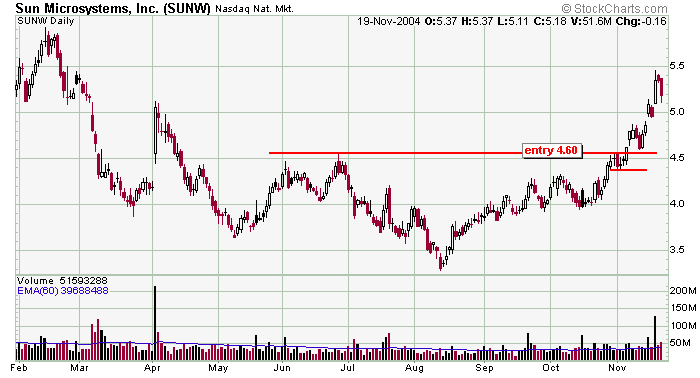700x378 pixels.
Task: Click the 150M volume axis label
Action: tap(683, 308)
